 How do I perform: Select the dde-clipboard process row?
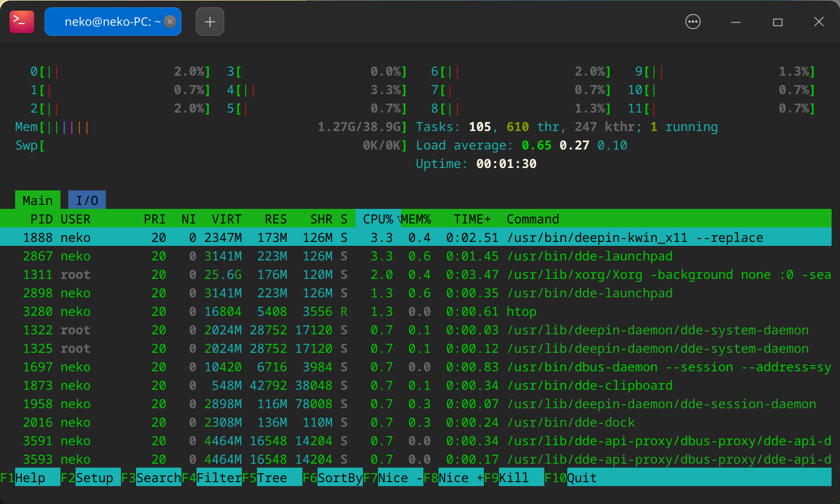pos(416,385)
